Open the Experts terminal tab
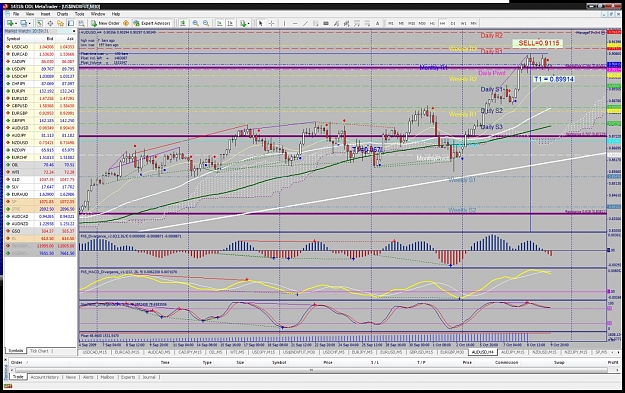 point(128,377)
